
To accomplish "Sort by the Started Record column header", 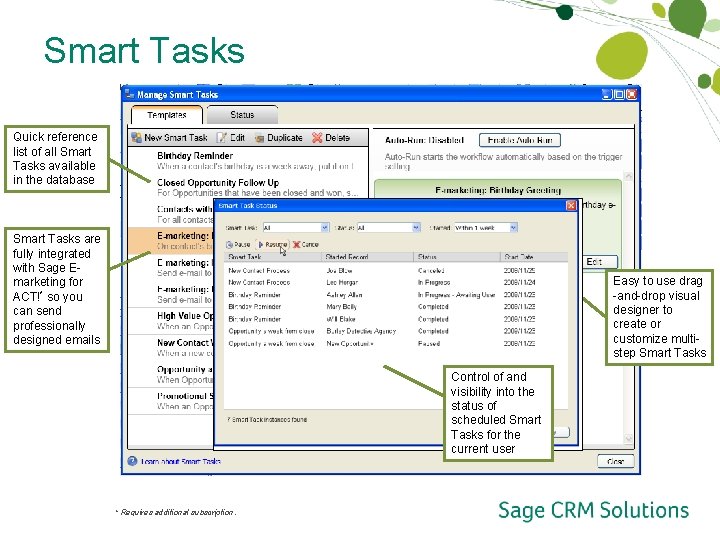I will [x=368, y=257].
